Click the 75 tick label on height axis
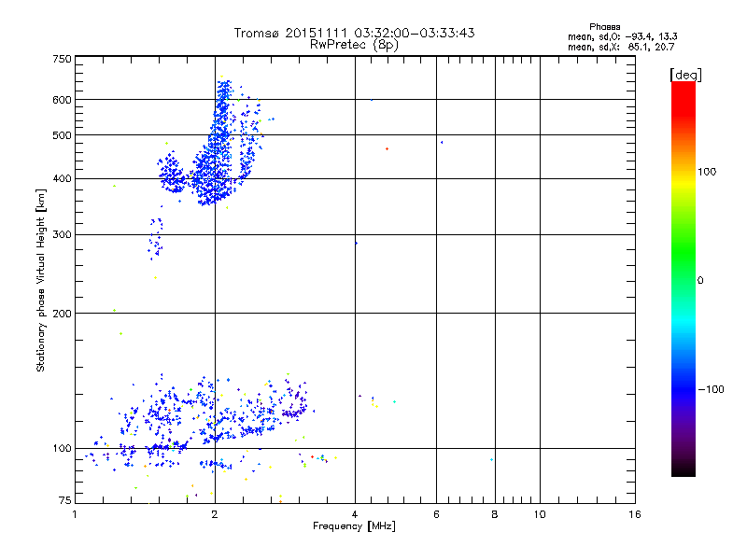 (65, 500)
